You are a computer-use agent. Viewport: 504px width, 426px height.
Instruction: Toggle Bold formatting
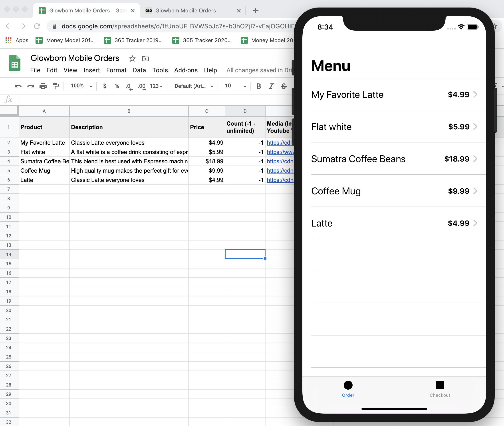[x=258, y=86]
